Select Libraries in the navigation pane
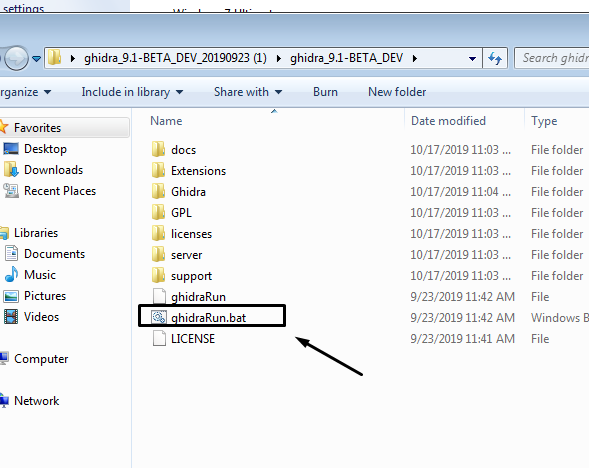The height and width of the screenshot is (468, 589). click(36, 232)
